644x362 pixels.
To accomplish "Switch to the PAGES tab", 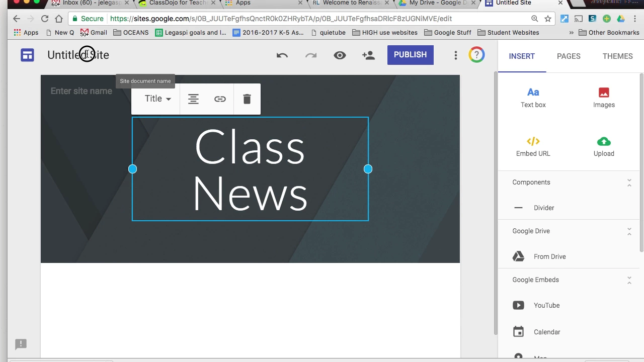I will coord(569,56).
